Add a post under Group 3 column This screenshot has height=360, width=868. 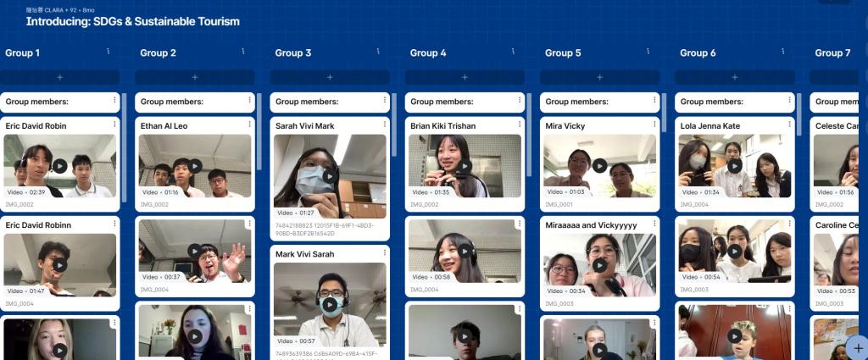coord(330,77)
